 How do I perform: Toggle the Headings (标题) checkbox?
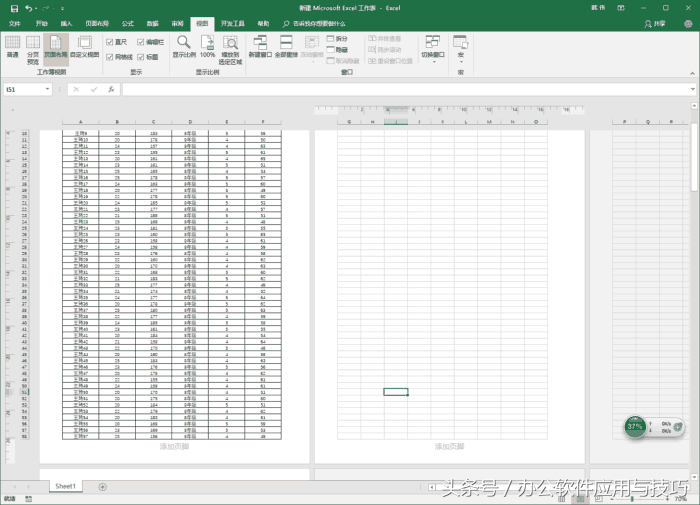141,57
